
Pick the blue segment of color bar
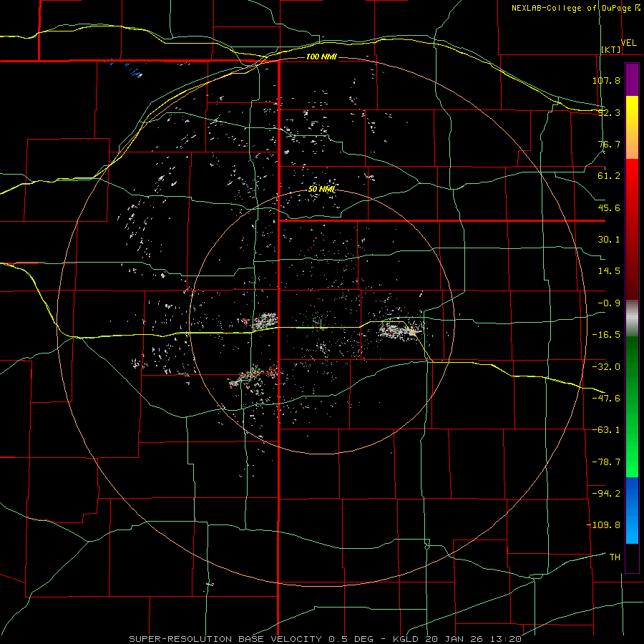tap(632, 510)
